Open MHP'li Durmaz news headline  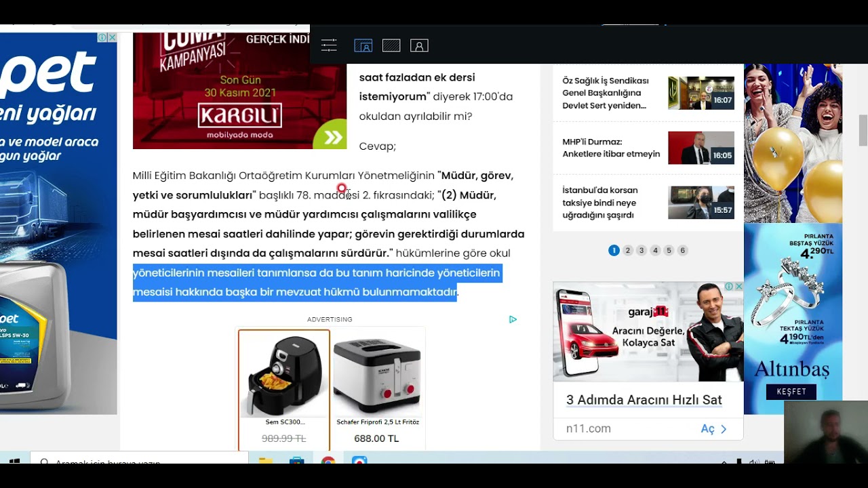pos(611,148)
